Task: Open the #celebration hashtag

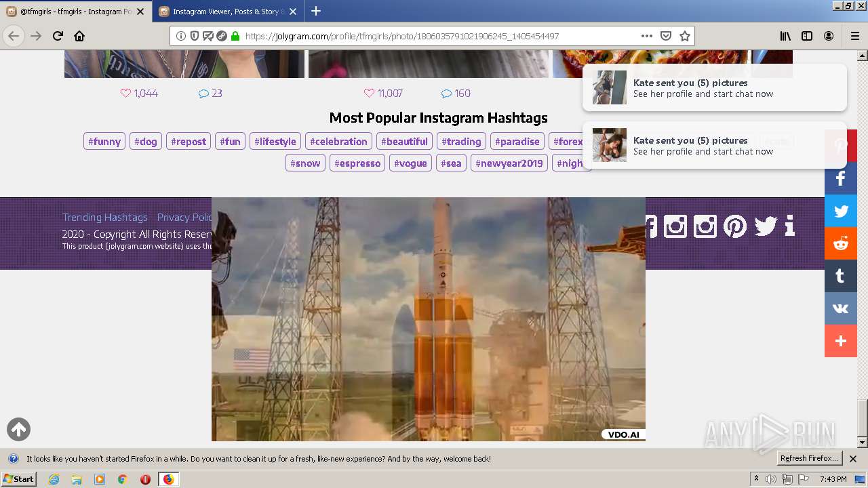Action: coord(338,142)
